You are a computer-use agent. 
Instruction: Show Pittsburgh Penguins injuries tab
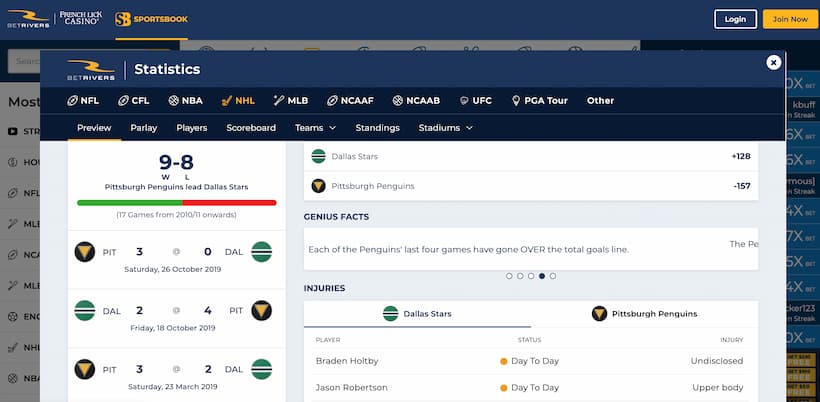(x=644, y=313)
